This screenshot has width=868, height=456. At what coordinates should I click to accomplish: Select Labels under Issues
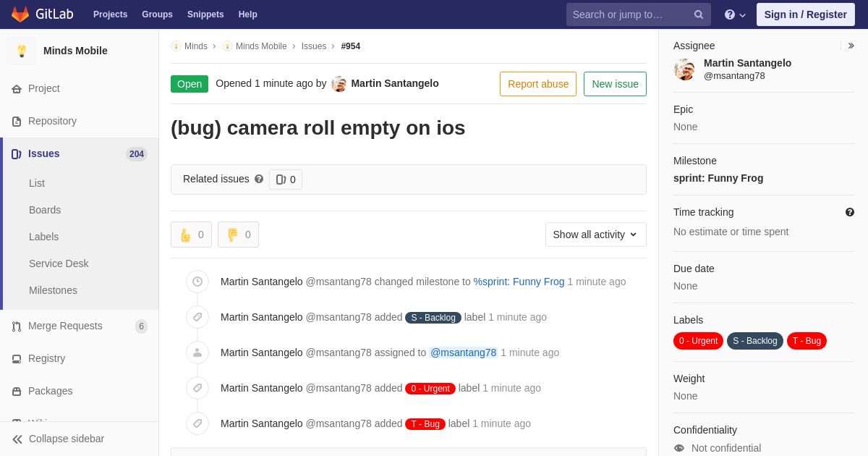43,237
